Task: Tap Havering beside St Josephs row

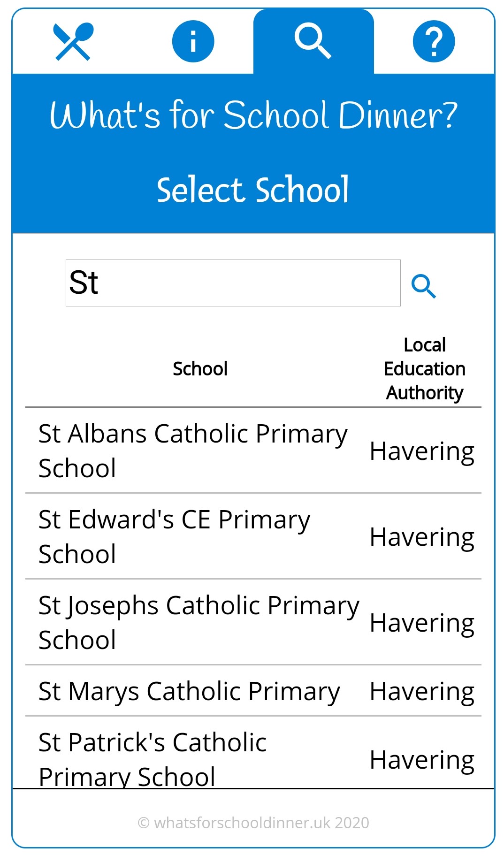Action: pos(422,623)
